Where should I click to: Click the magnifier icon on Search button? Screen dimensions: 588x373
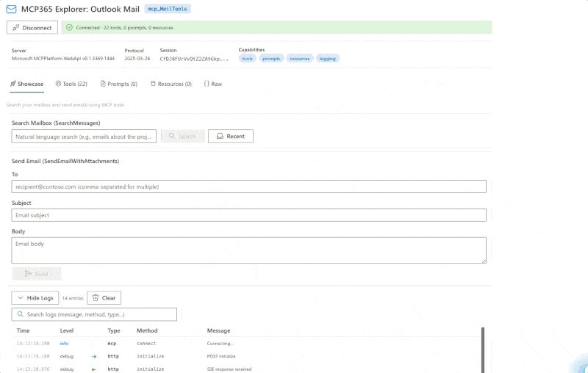172,136
